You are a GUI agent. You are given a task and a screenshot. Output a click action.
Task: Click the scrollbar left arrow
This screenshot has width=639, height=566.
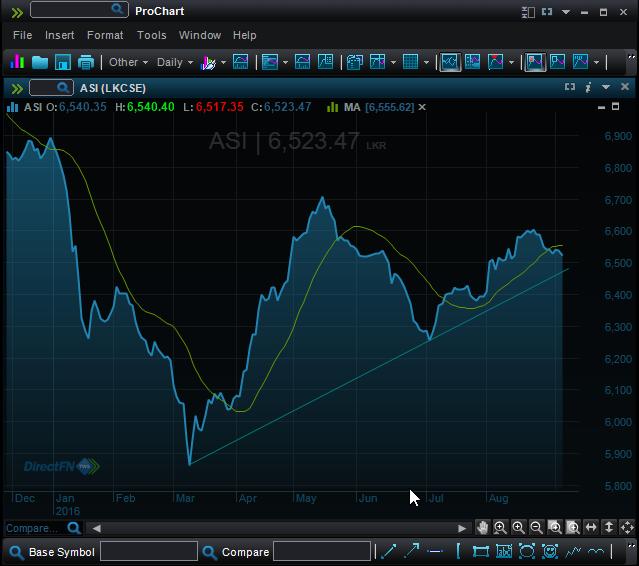[x=96, y=529]
